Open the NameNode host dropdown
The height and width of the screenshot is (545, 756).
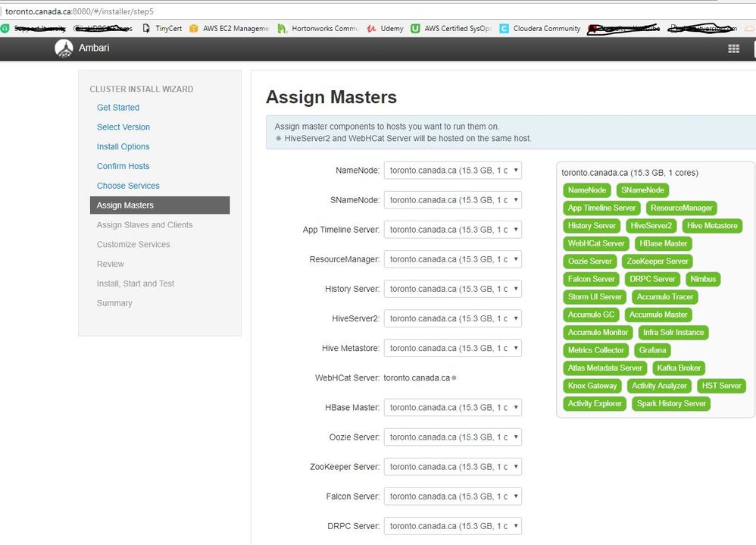click(453, 170)
